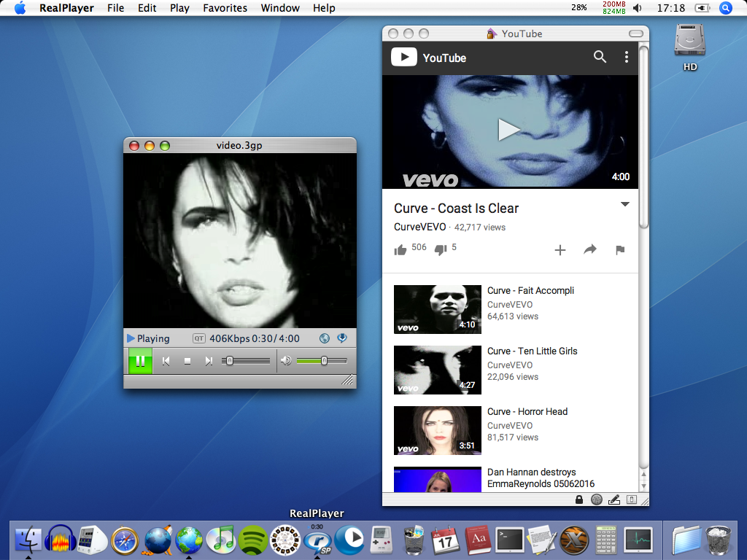
Task: Click the pencil icon in YouTube window status bar
Action: [x=614, y=499]
